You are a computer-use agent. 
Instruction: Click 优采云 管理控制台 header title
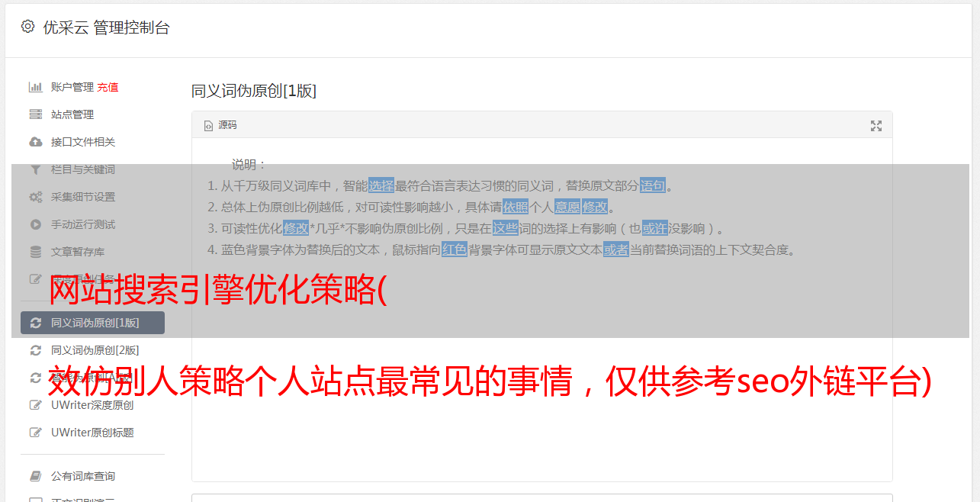click(106, 27)
